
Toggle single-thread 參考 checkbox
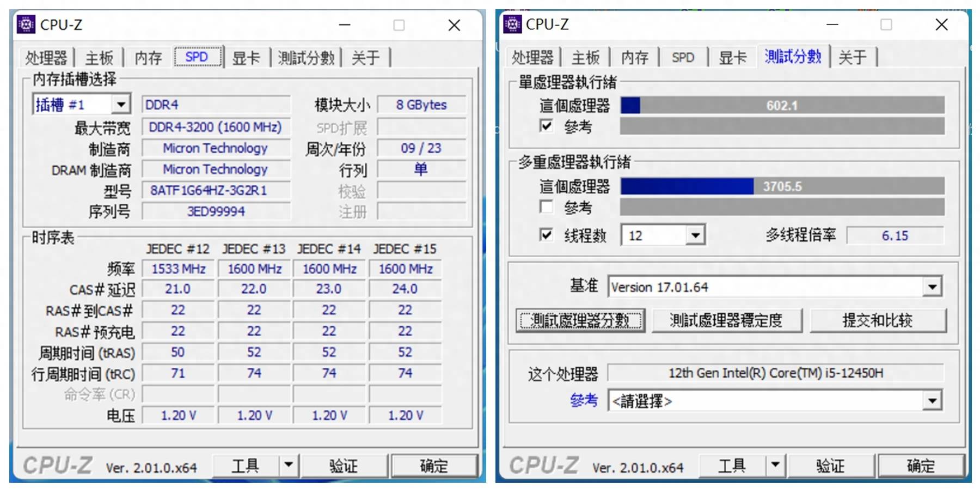click(x=546, y=126)
